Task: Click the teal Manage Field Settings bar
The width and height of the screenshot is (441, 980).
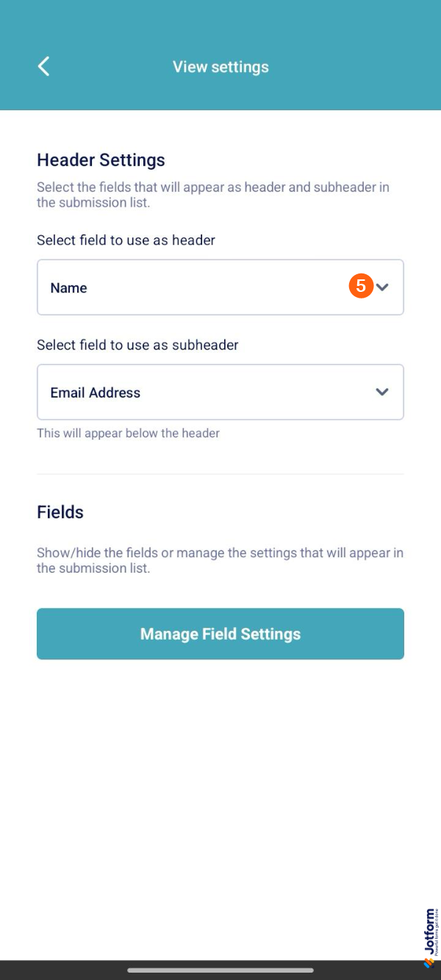Action: click(220, 634)
